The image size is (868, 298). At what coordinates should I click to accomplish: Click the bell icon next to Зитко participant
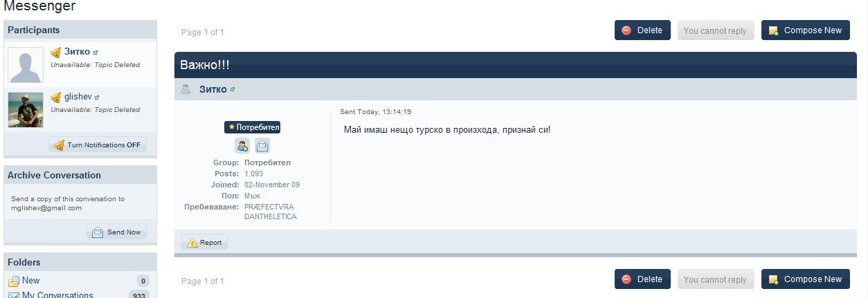point(56,53)
